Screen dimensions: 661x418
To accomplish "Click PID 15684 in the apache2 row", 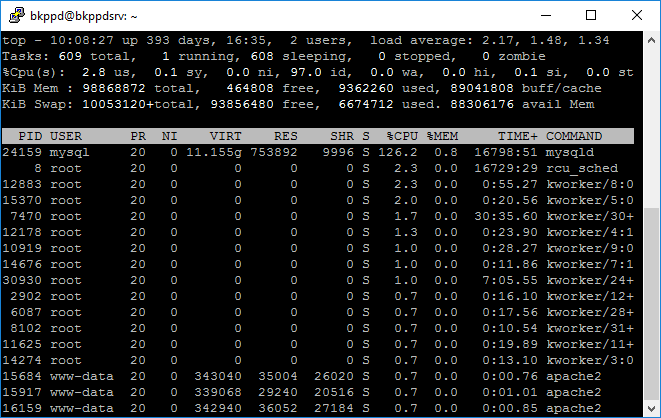I will (x=23, y=376).
